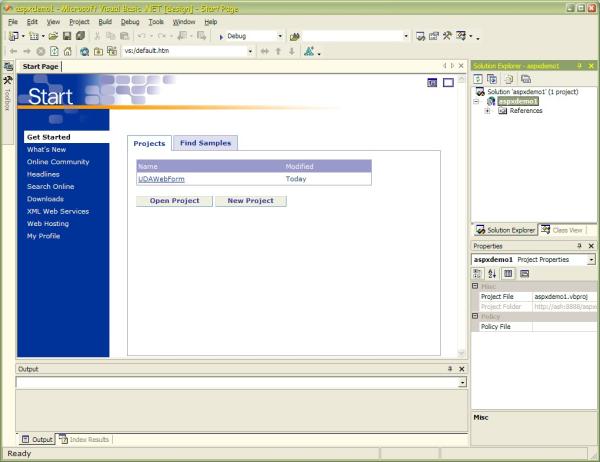Click the Copy Project icon in Solution Explorer

(x=492, y=79)
